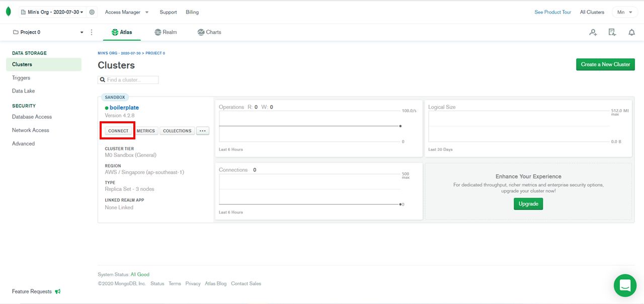Click the invite user icon
The width and height of the screenshot is (644, 304).
pyautogui.click(x=593, y=32)
